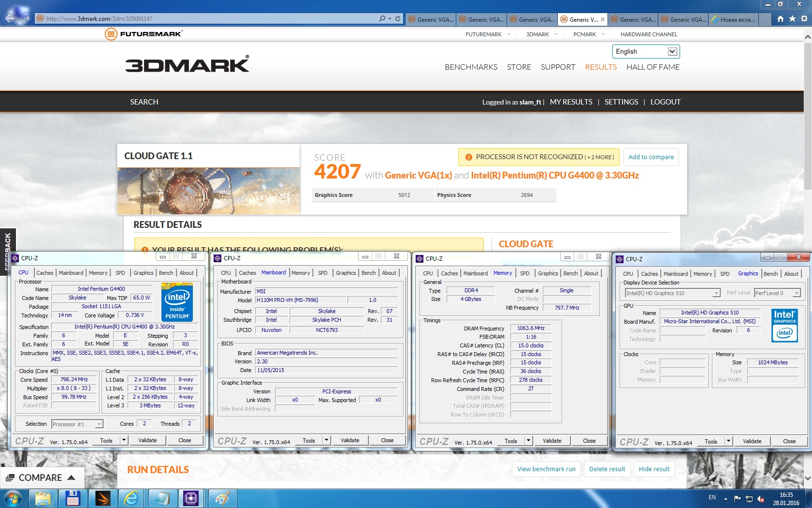Open HALL OF FAME page
The width and height of the screenshot is (812, 508).
(x=653, y=67)
